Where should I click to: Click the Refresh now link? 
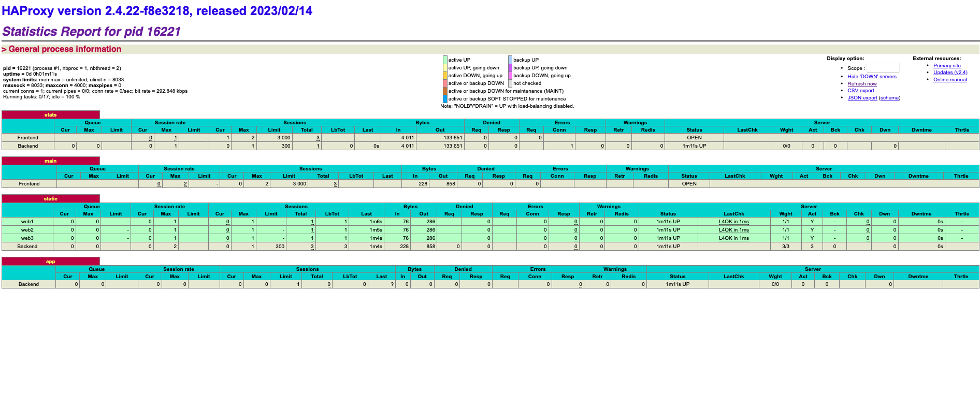click(x=862, y=84)
